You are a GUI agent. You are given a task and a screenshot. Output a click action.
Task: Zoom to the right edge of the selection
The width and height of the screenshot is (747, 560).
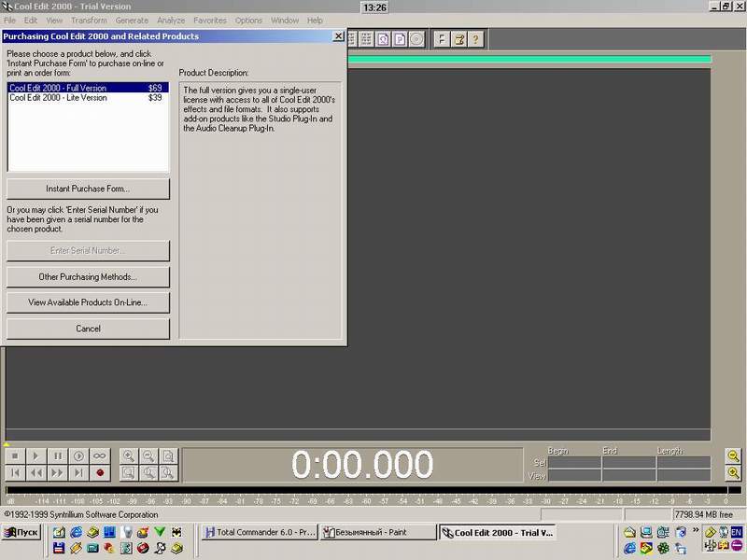point(168,473)
